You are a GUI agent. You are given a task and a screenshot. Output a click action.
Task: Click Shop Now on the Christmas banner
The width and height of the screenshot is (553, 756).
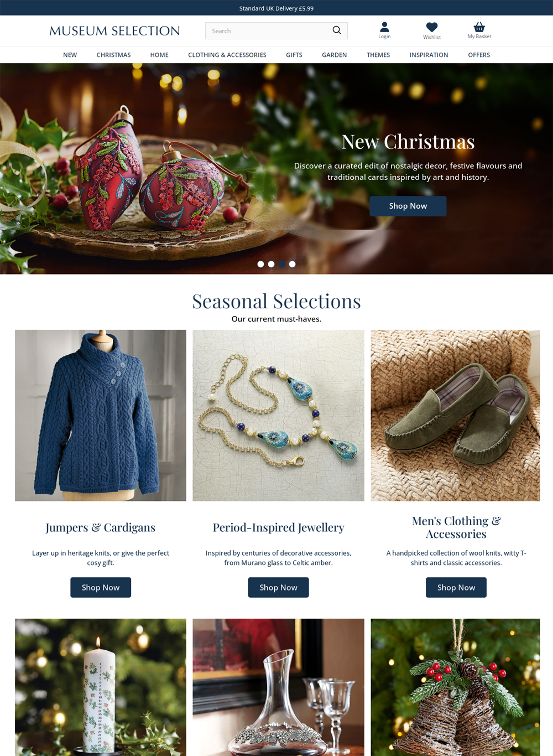pyautogui.click(x=408, y=206)
